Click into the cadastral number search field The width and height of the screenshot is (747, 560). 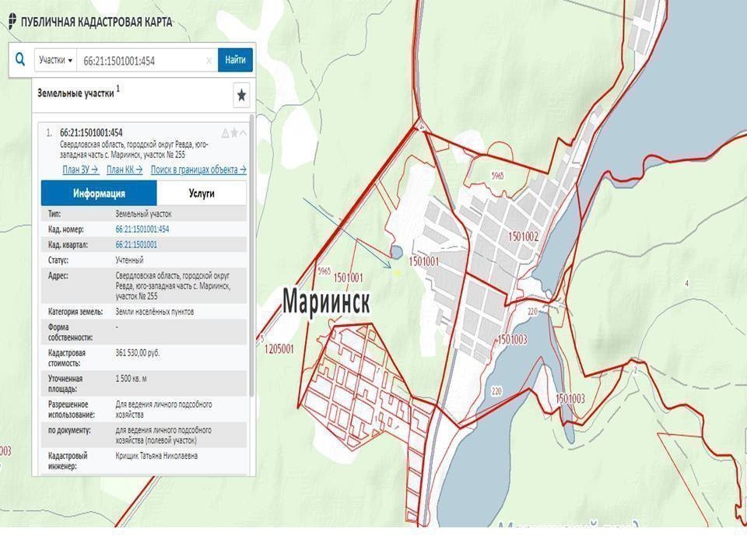(x=140, y=61)
